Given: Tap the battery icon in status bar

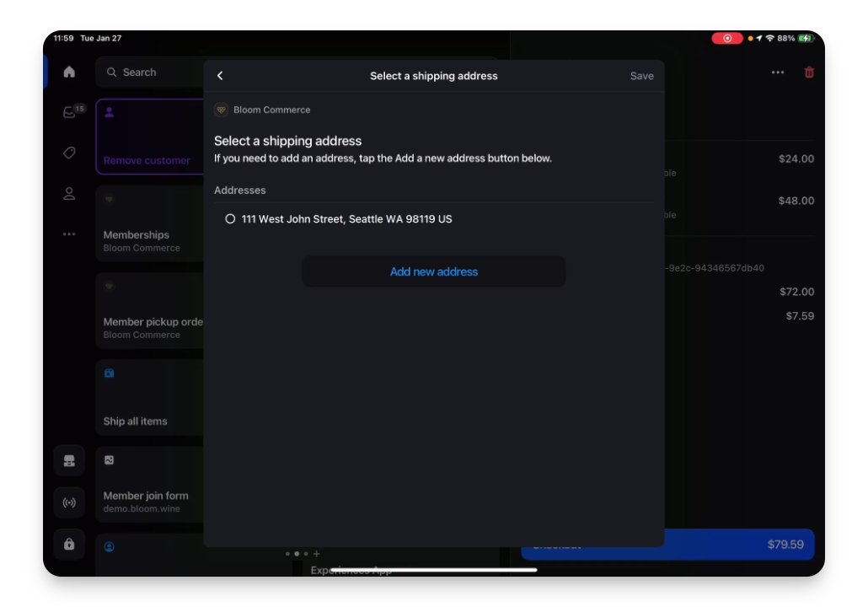Looking at the screenshot, I should click(x=806, y=38).
